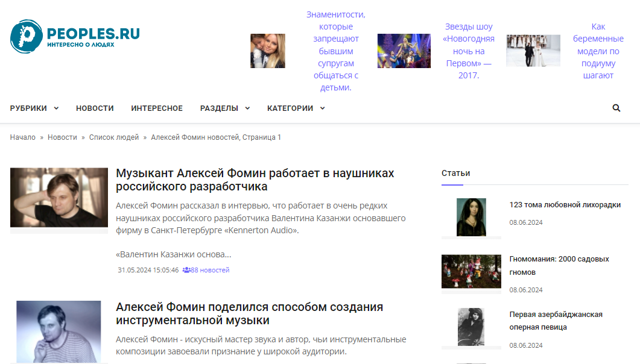Click the Новости breadcrumb link

coord(63,137)
